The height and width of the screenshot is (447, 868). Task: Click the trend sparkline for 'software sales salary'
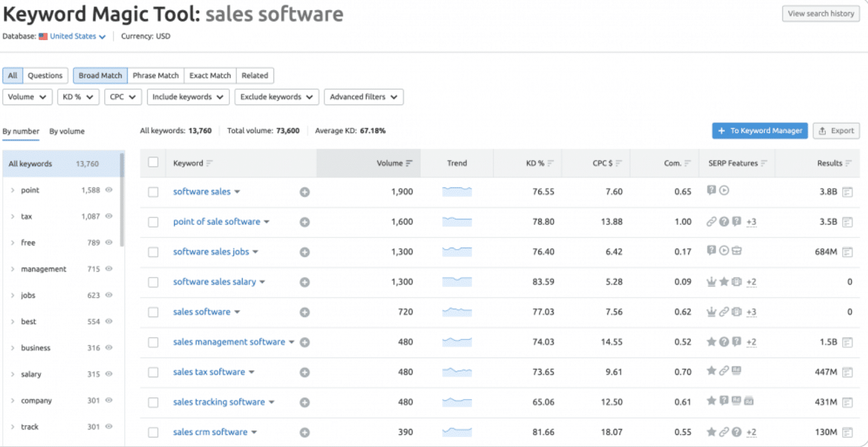[x=457, y=282]
